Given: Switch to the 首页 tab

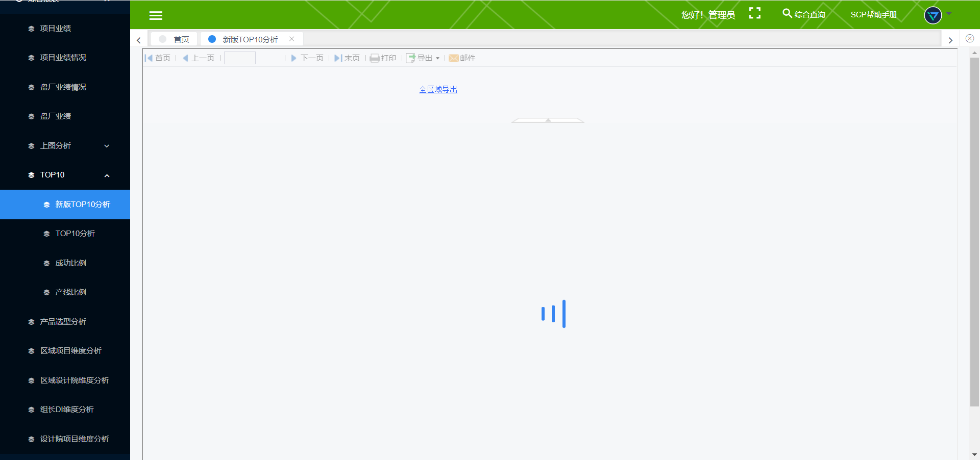Looking at the screenshot, I should pyautogui.click(x=174, y=39).
